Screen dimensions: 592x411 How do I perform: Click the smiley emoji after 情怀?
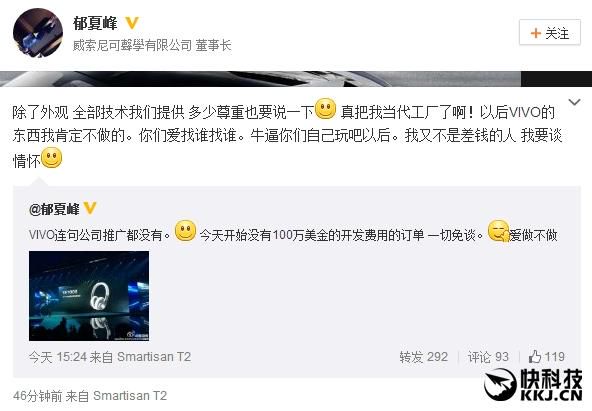tap(51, 157)
